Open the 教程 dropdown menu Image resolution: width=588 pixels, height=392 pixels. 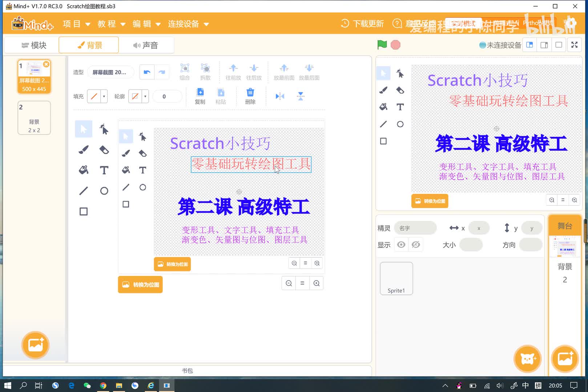pos(111,24)
